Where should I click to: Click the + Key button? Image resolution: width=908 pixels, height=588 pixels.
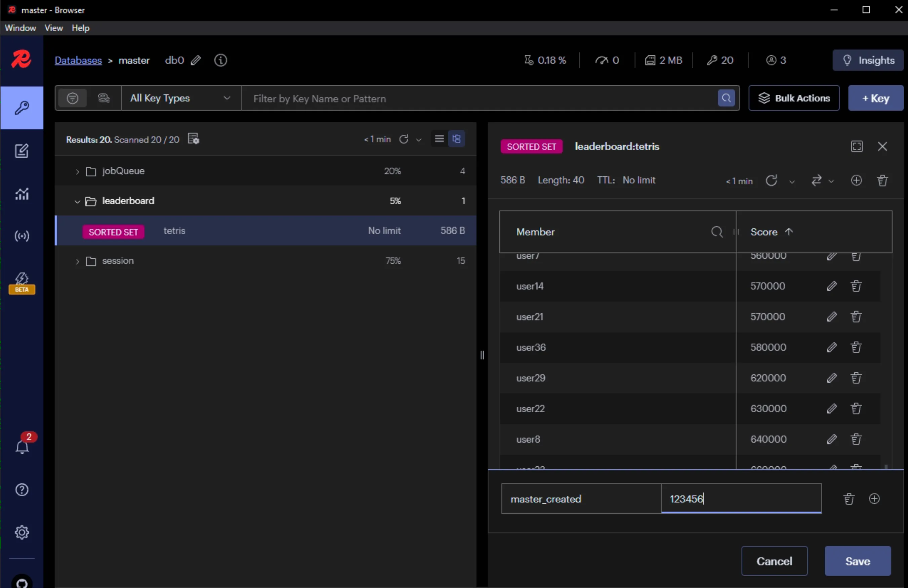click(x=876, y=98)
